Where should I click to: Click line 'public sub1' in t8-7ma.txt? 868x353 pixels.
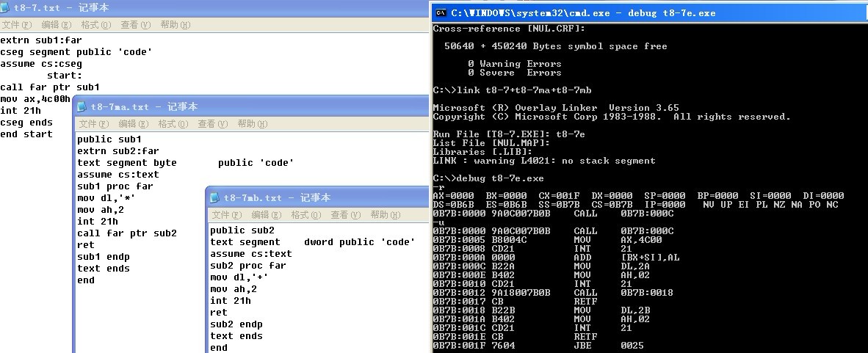click(x=109, y=139)
